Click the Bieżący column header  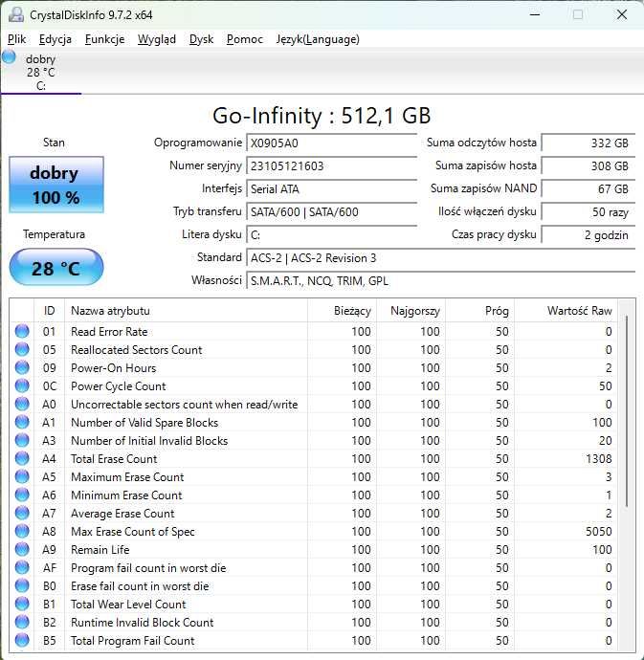click(x=342, y=311)
